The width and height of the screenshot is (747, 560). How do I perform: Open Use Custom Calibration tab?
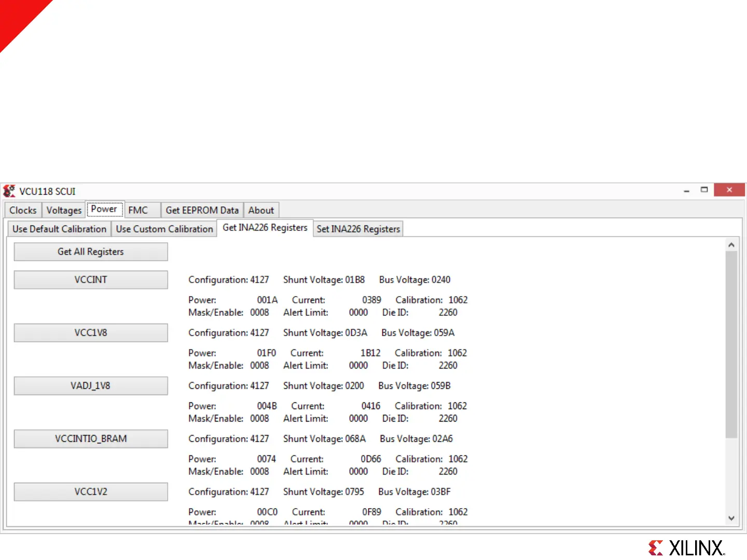tap(164, 229)
